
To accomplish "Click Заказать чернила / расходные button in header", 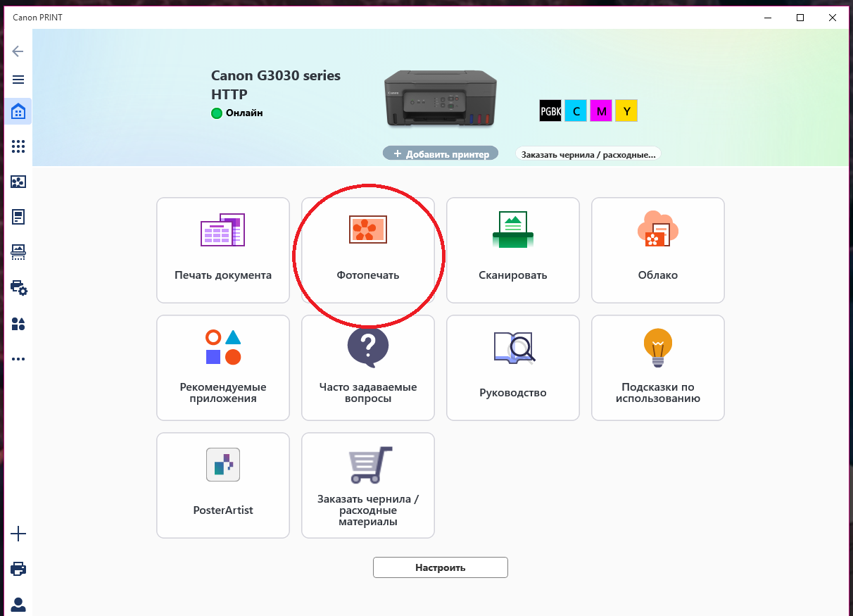I will pos(588,153).
